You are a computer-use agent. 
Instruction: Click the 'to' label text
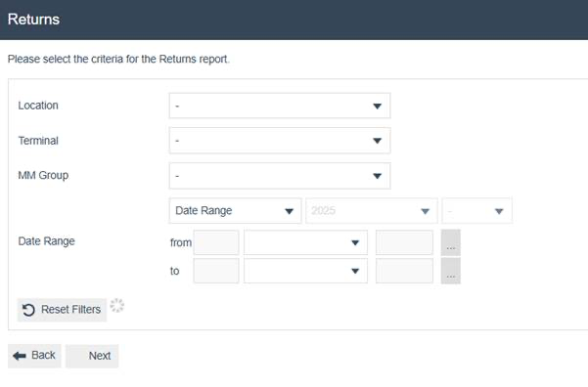(x=174, y=271)
